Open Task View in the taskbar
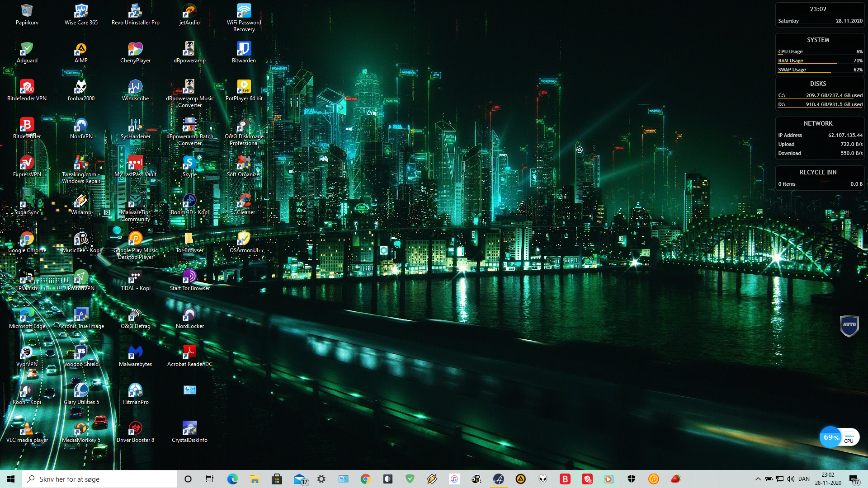This screenshot has width=868, height=488. tap(209, 479)
